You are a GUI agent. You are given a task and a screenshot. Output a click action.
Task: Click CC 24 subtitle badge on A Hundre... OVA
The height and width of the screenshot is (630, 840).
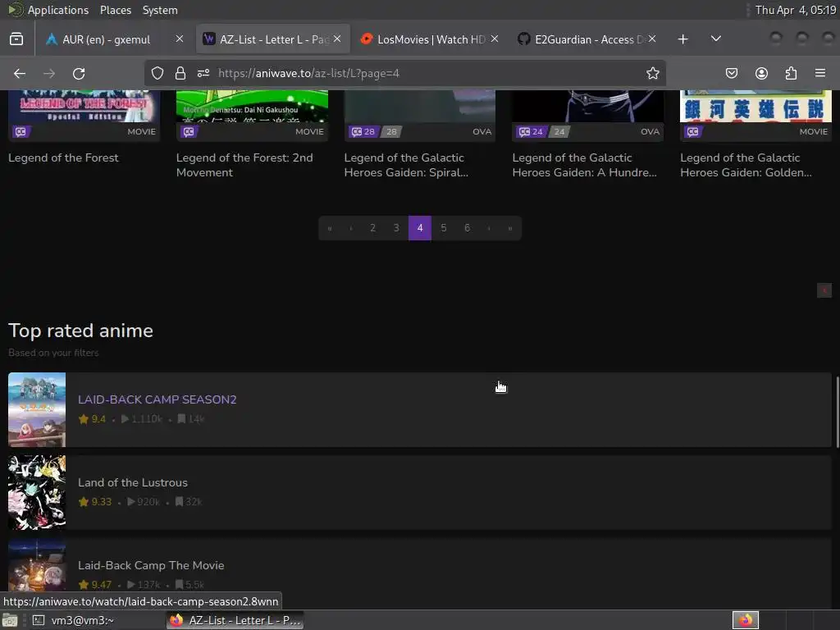(x=532, y=132)
